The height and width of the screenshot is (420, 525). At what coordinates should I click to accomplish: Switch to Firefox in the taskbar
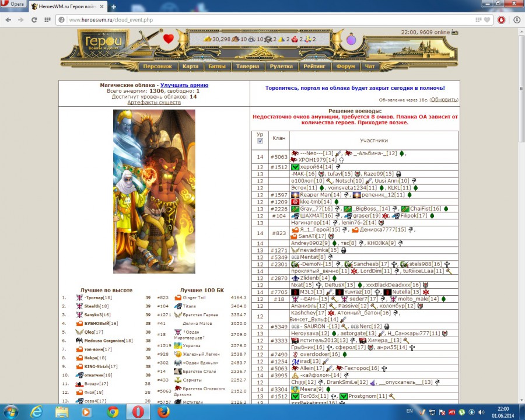[163, 412]
